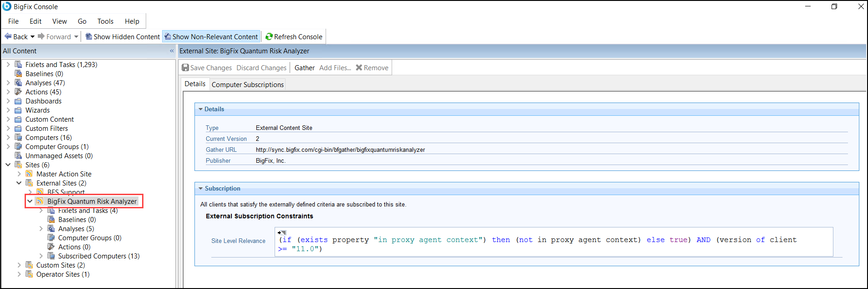Click the Computers (16) icon
Image resolution: width=868 pixels, height=289 pixels.
pyautogui.click(x=18, y=137)
